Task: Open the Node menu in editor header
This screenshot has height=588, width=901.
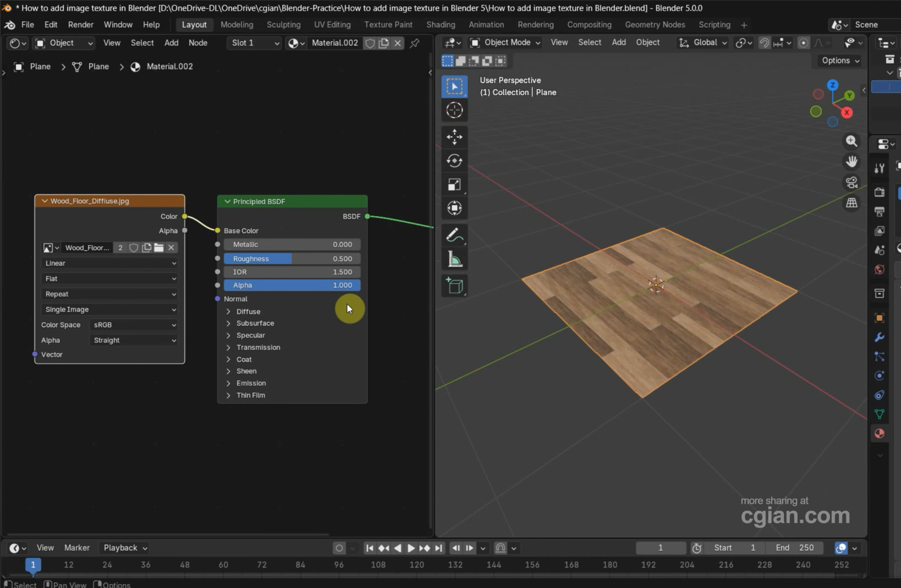Action: [x=198, y=43]
